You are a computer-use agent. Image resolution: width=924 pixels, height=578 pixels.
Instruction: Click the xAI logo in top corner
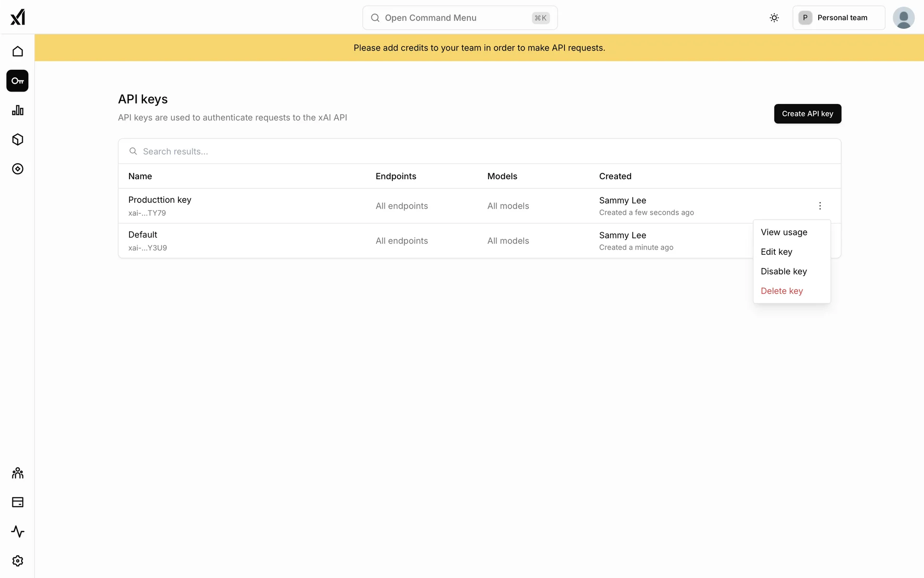[18, 17]
